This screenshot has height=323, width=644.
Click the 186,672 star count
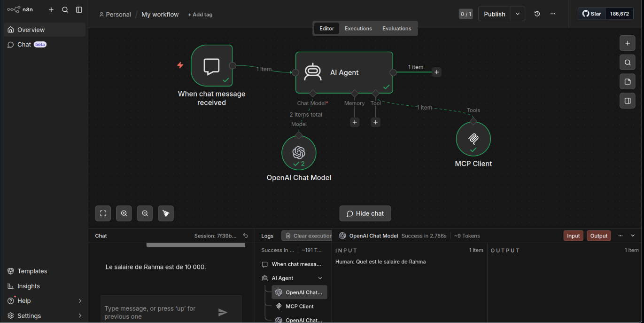click(x=619, y=14)
